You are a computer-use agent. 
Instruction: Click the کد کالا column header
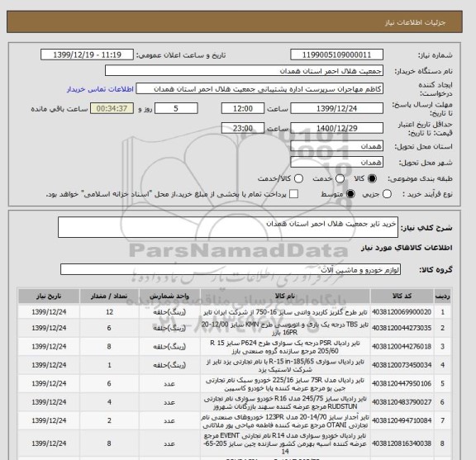[402, 296]
